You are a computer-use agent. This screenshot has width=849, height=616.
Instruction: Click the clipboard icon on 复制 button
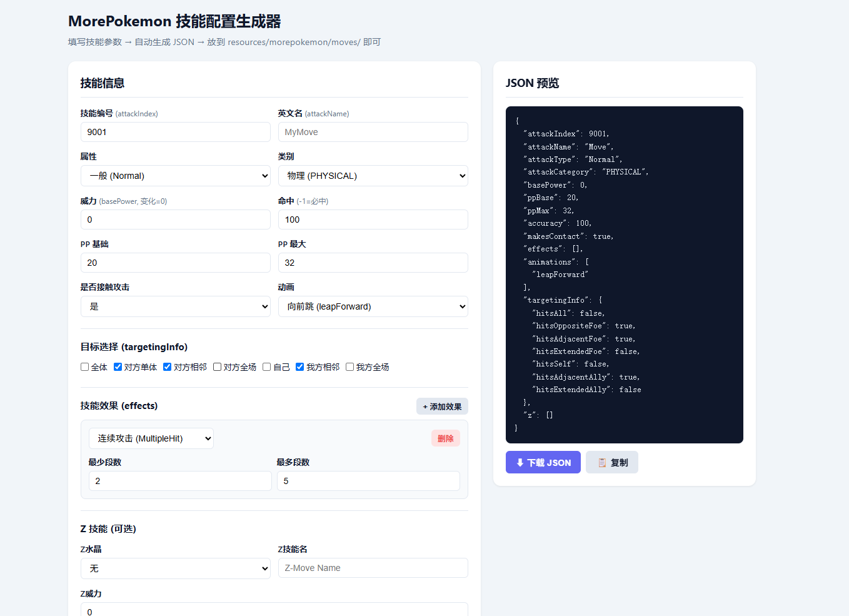[x=602, y=463]
